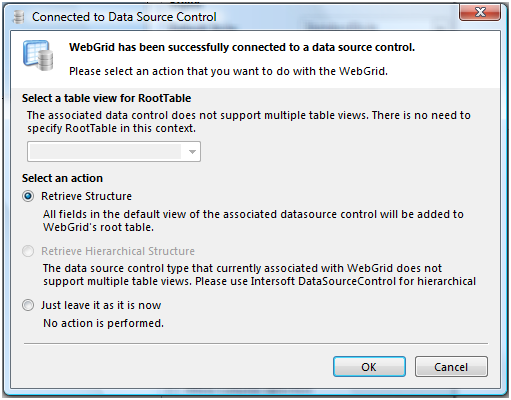The height and width of the screenshot is (400, 511).
Task: Click the Select a table view for RootTable heading
Action: point(106,98)
